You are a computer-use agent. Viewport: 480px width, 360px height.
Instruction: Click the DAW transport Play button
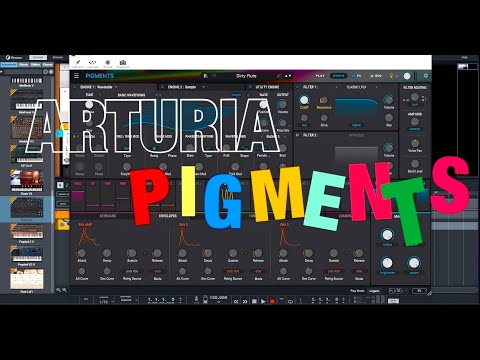tap(263, 301)
